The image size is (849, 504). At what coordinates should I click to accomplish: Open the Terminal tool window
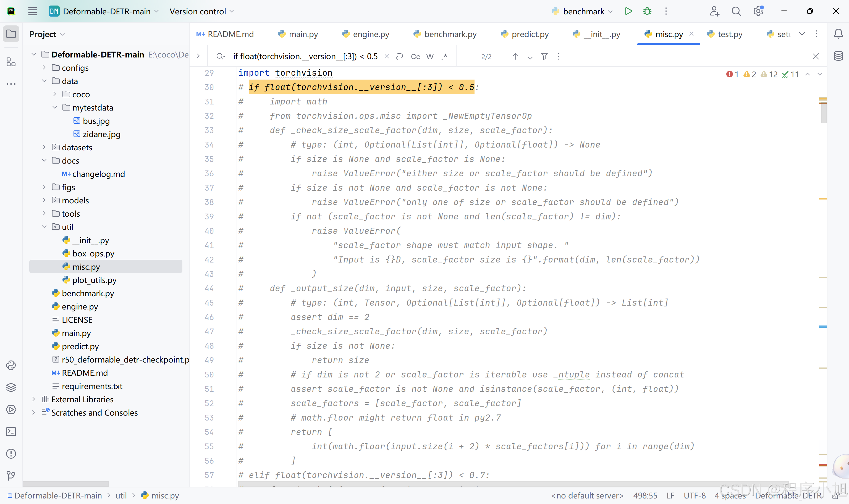coord(11,432)
